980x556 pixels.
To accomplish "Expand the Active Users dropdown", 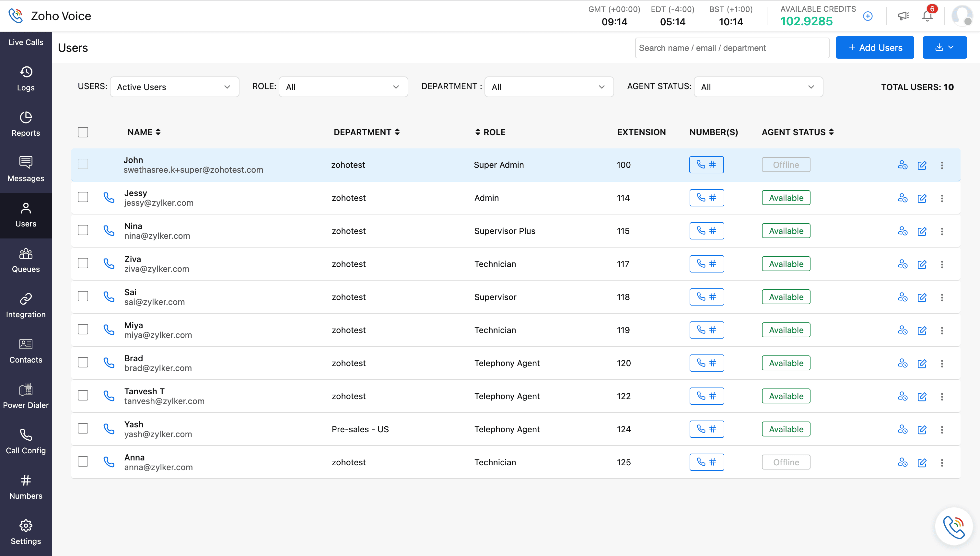I will (x=175, y=87).
